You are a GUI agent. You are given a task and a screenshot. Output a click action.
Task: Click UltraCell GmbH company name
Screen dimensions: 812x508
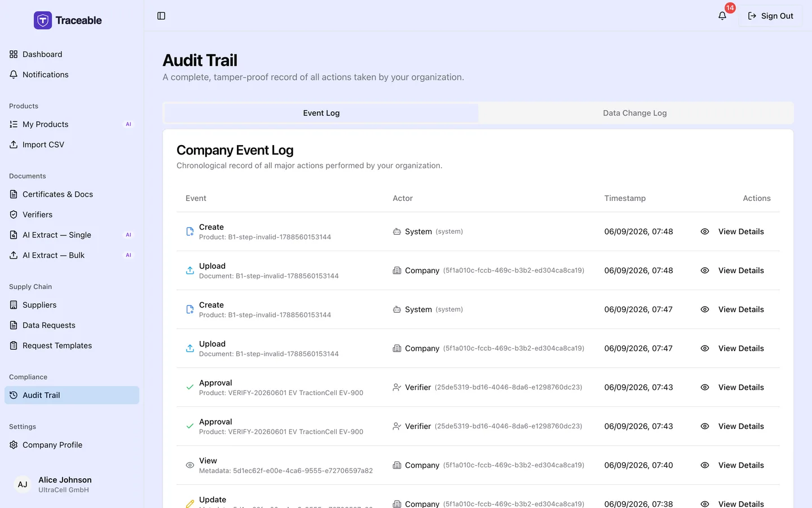(x=64, y=490)
